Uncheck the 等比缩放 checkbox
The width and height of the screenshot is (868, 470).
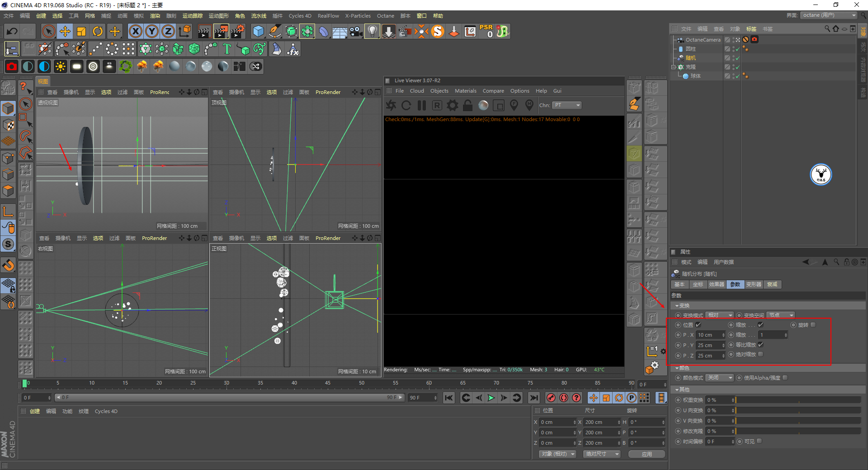(761, 344)
